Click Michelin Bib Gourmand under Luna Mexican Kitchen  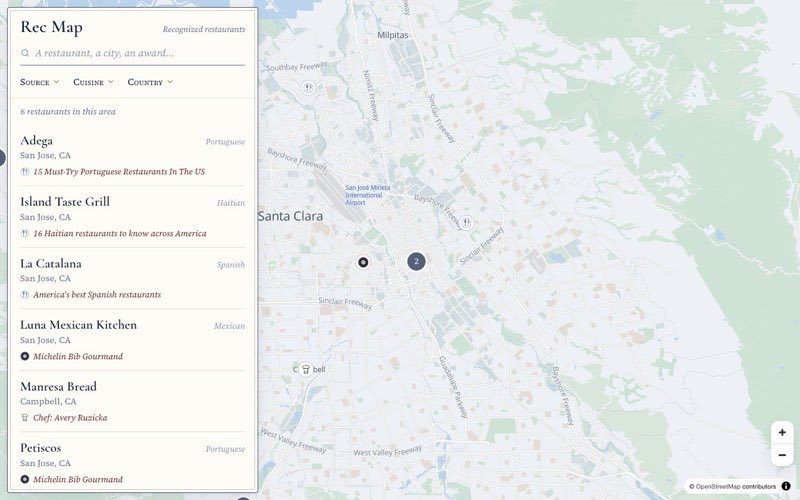(x=78, y=357)
